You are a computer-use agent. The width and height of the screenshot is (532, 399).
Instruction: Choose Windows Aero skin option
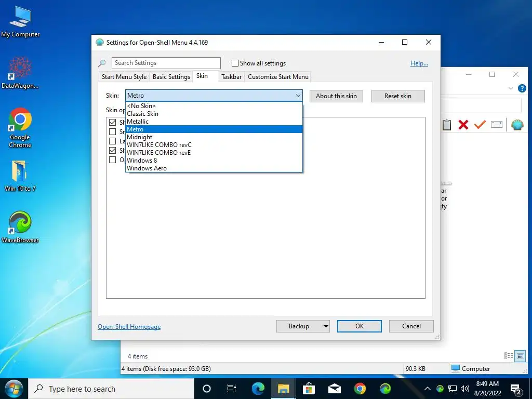coord(214,168)
